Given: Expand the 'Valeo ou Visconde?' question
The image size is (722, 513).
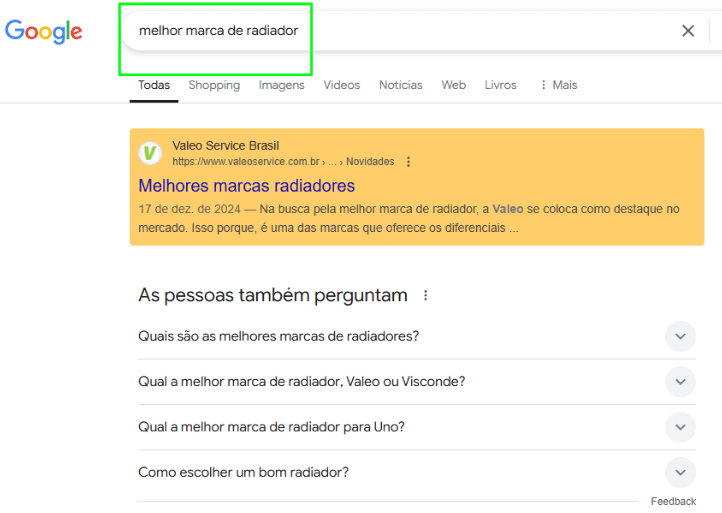Looking at the screenshot, I should pos(680,381).
